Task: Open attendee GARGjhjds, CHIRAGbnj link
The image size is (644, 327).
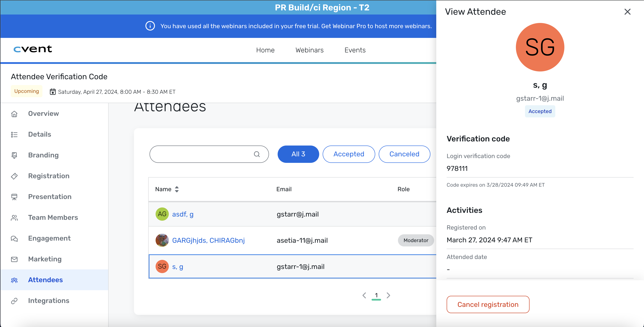Action: click(208, 240)
